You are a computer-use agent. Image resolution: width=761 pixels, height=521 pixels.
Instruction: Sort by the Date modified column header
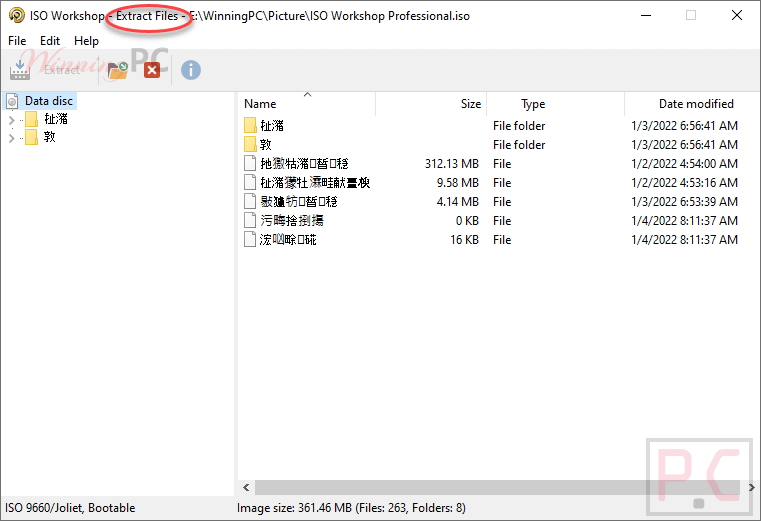click(693, 104)
